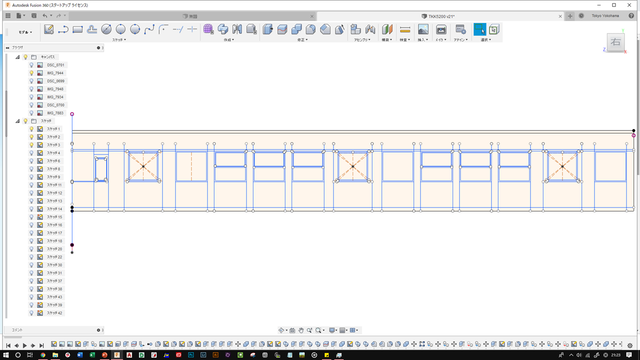The width and height of the screenshot is (640, 360).
Task: Open the 作成 toolbar dropdown
Action: [229, 40]
